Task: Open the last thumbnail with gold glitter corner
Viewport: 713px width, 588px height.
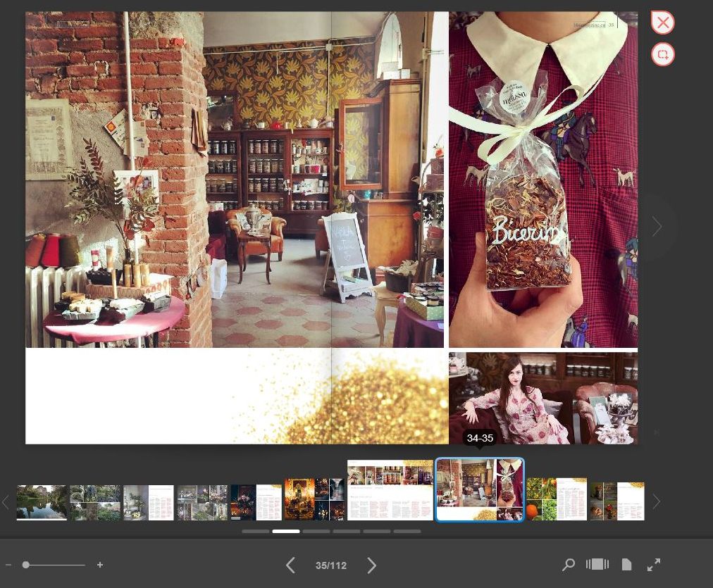Action: coord(617,501)
